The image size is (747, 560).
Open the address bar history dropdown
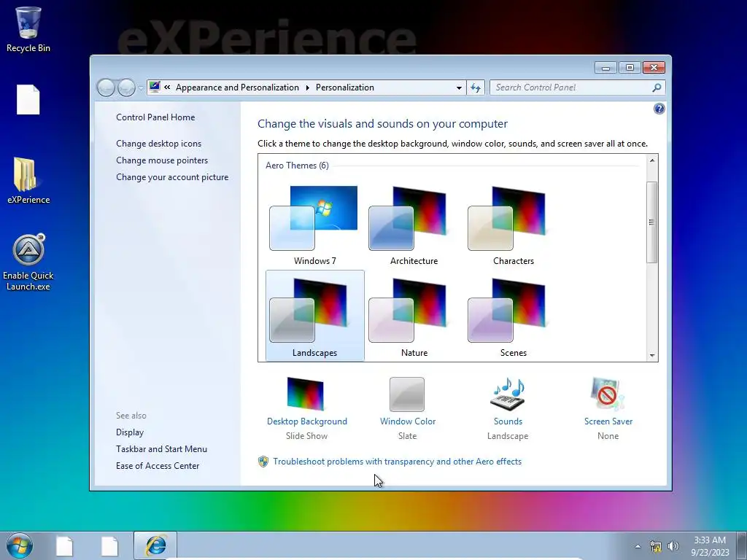pos(459,87)
